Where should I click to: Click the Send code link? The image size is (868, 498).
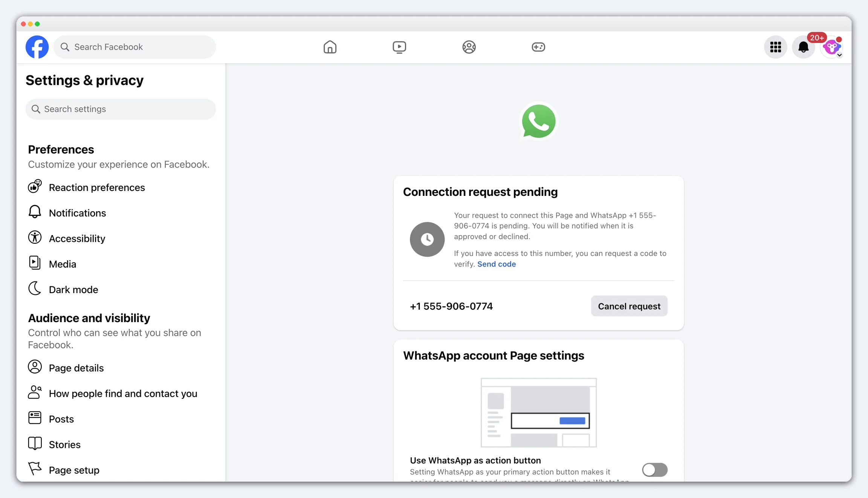497,264
